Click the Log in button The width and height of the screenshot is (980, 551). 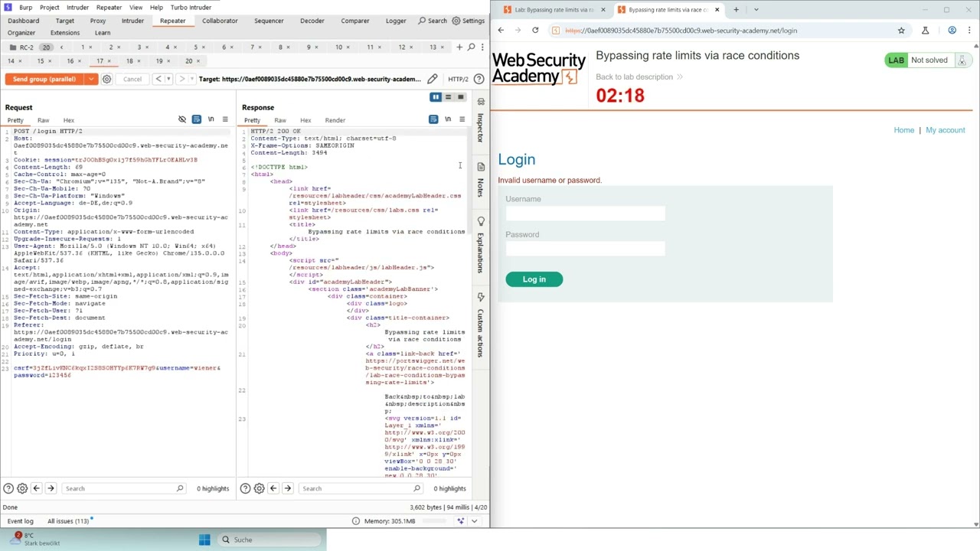(x=534, y=279)
